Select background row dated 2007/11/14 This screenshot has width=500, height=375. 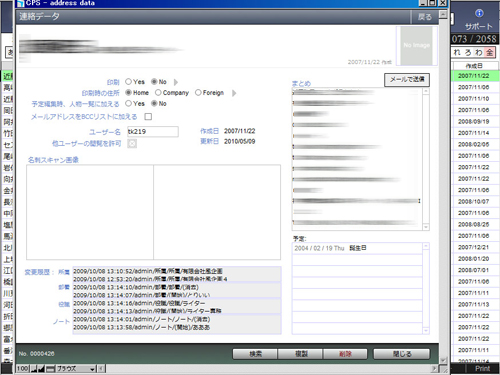click(x=475, y=133)
